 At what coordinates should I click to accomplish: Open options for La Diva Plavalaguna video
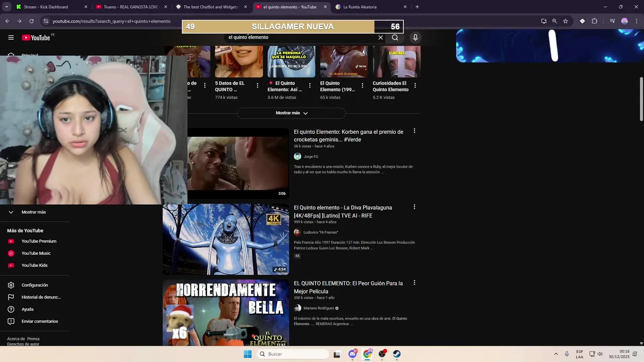415,207
